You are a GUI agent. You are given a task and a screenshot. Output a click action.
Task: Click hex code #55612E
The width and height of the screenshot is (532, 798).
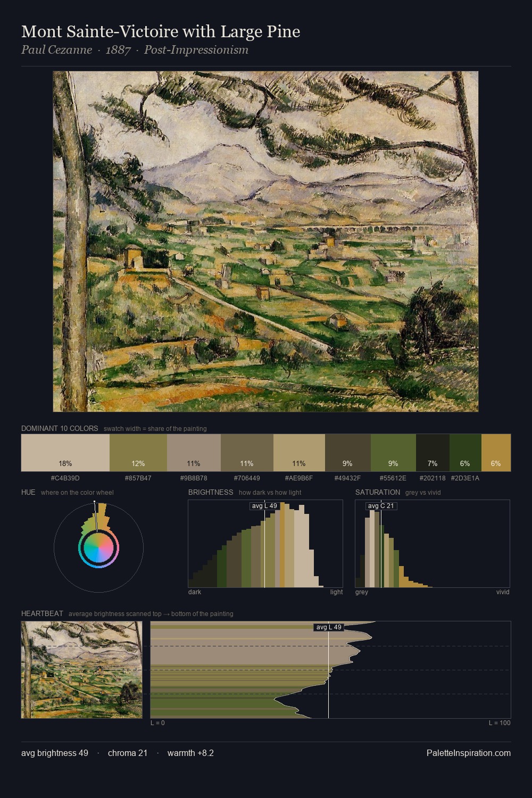tap(393, 478)
